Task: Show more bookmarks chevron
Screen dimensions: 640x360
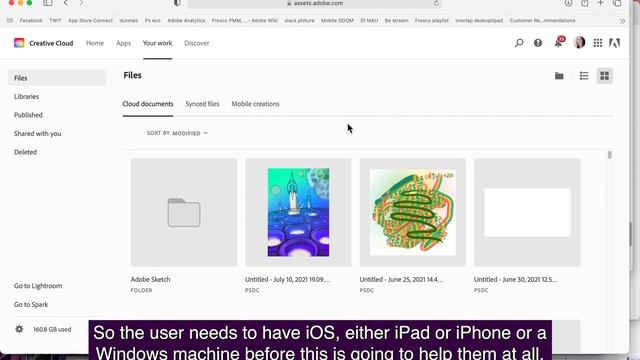Action: point(622,21)
